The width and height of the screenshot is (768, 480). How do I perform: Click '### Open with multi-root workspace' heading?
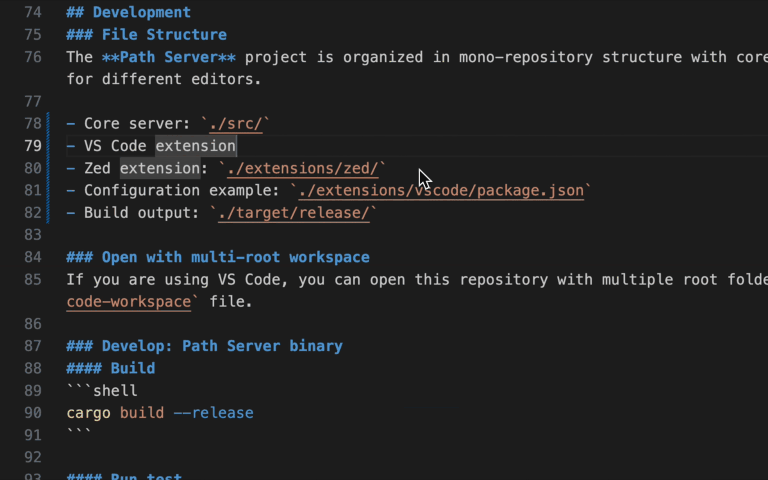pyautogui.click(x=218, y=257)
